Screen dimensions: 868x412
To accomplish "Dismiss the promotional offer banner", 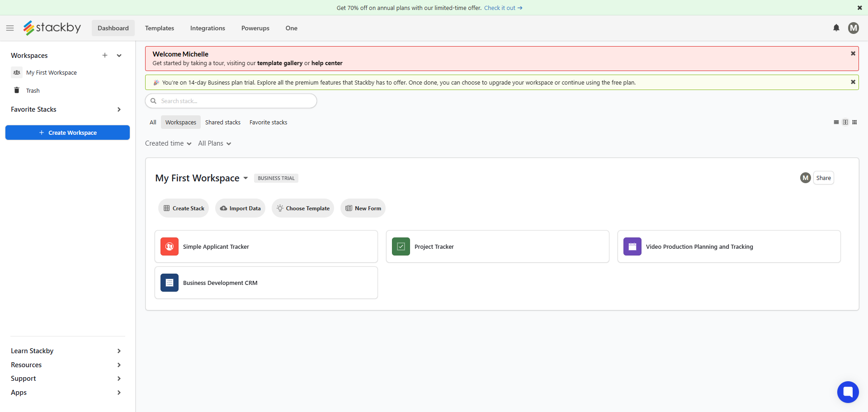I will click(x=859, y=8).
